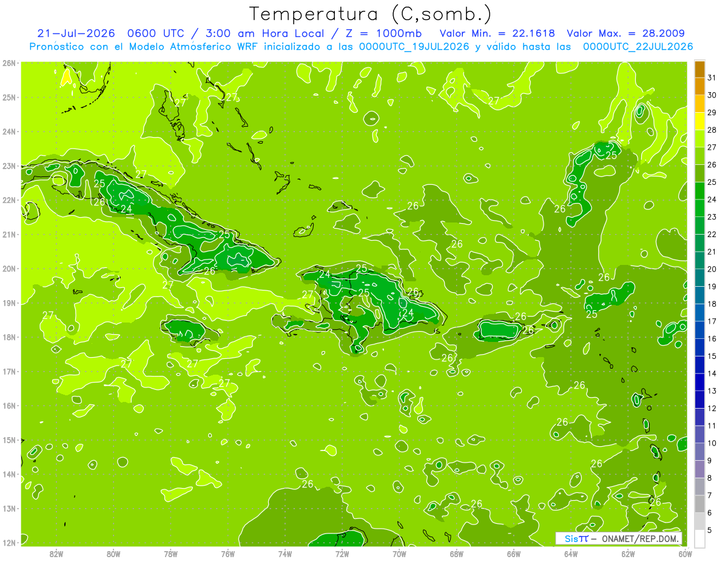Click the '14N' latitude axis label
This screenshot has width=728, height=562.
8,474
